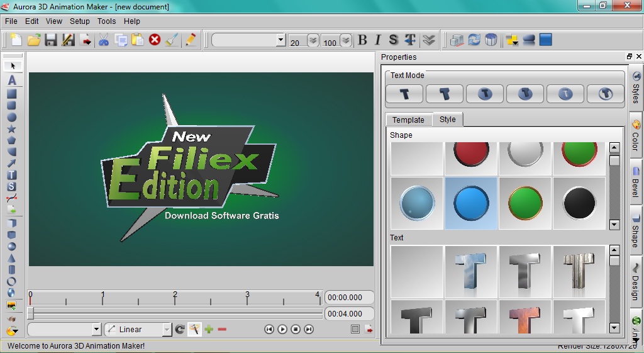Screen dimensions: 644x353
Task: Select the first Text Mode button
Action: pos(404,94)
